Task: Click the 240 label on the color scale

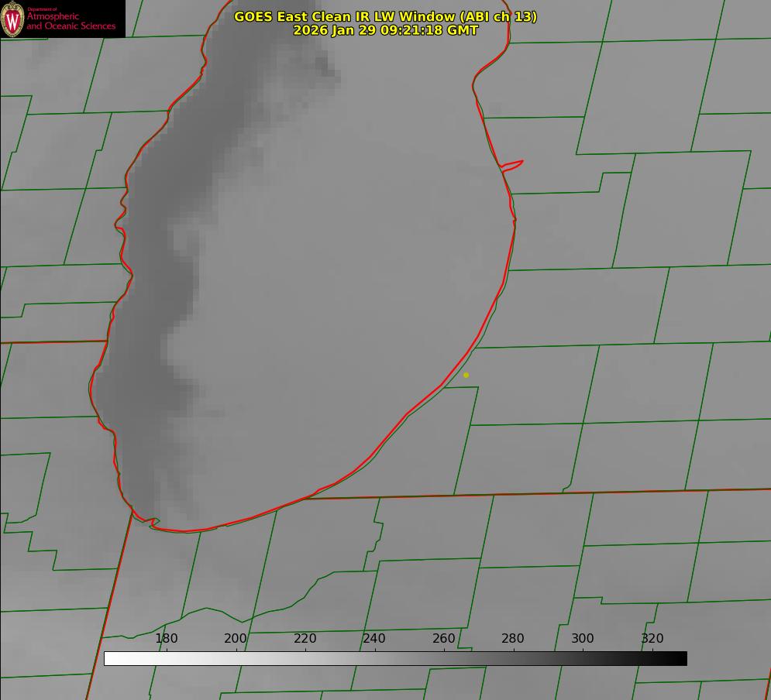Action: coord(374,638)
